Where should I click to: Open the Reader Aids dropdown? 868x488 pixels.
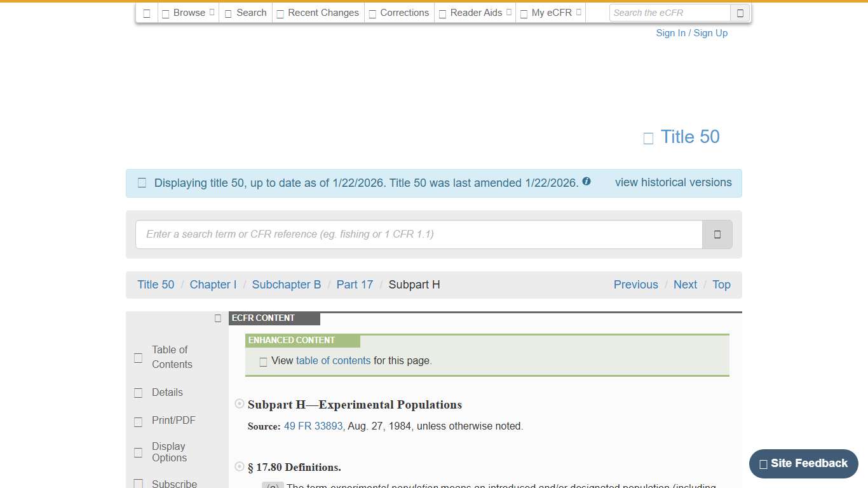[475, 12]
